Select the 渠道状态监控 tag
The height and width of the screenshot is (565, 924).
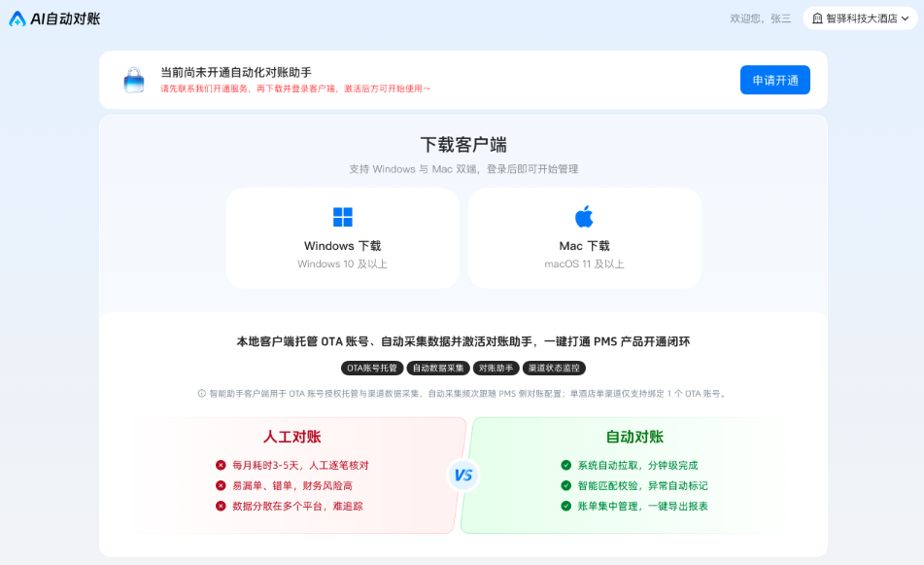[x=554, y=368]
